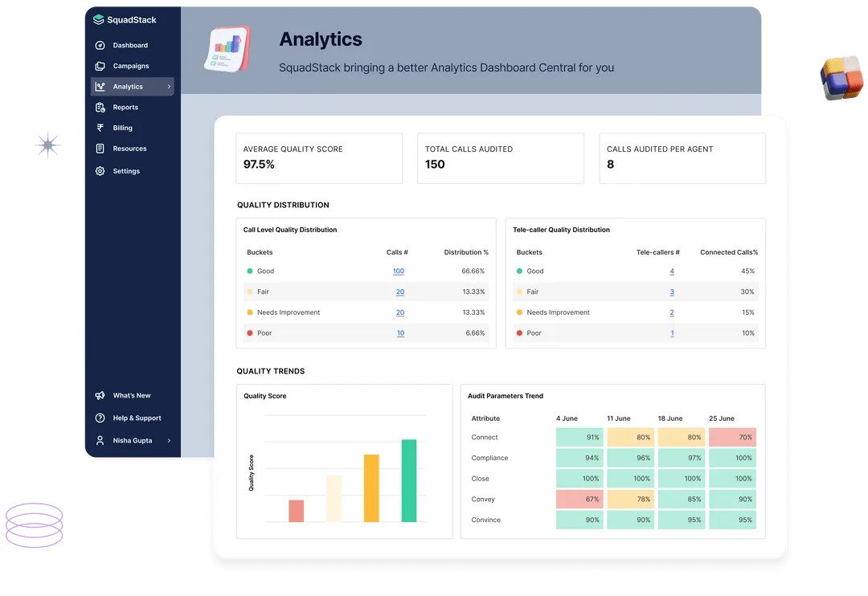
Task: Click Convince 95% cell for 25 June
Action: (x=732, y=520)
